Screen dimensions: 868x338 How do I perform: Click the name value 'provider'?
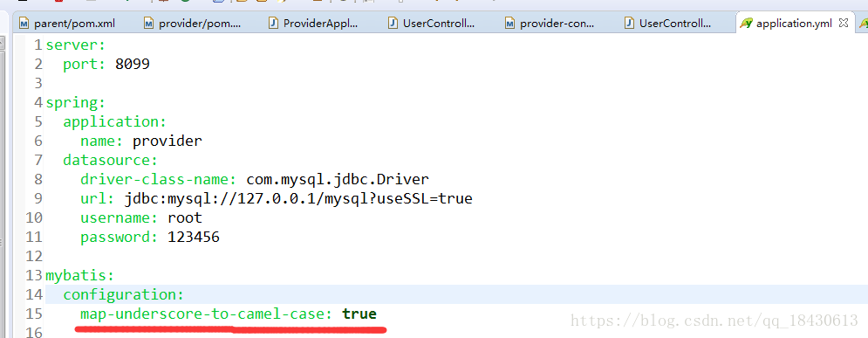pyautogui.click(x=167, y=141)
